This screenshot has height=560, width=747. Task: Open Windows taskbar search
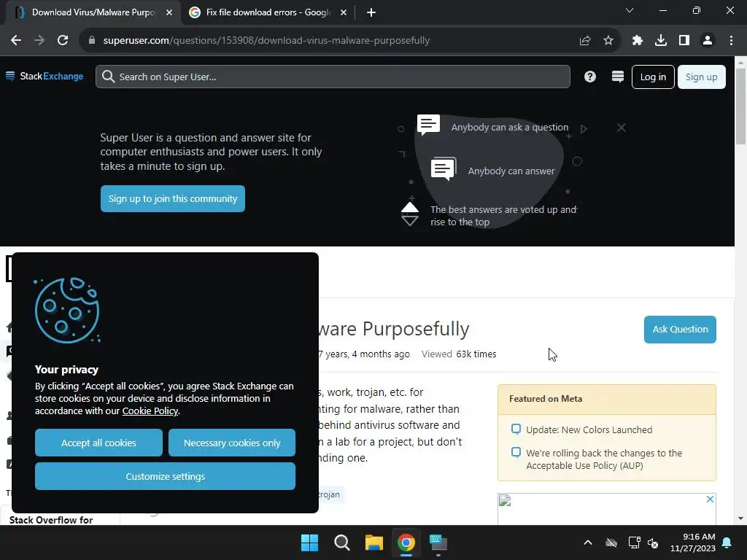point(342,542)
